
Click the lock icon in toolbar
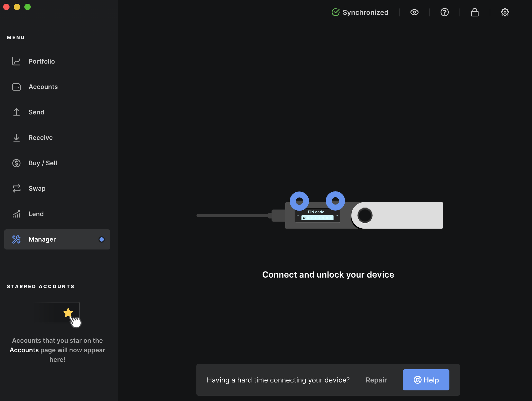475,12
